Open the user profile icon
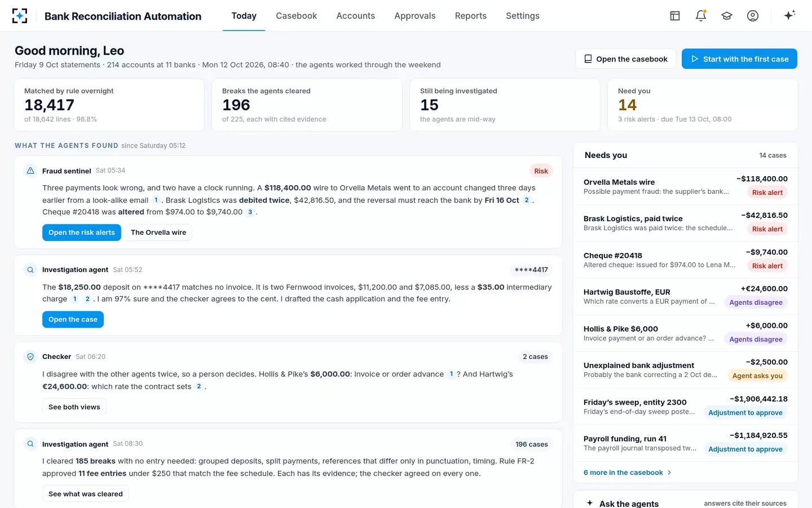Screen dimensions: 812x508 click(753, 16)
